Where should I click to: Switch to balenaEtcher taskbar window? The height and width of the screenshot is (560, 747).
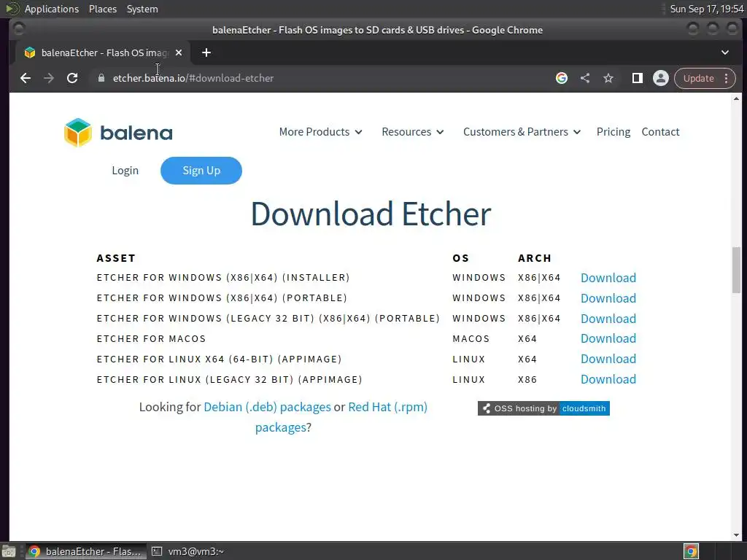pos(86,551)
